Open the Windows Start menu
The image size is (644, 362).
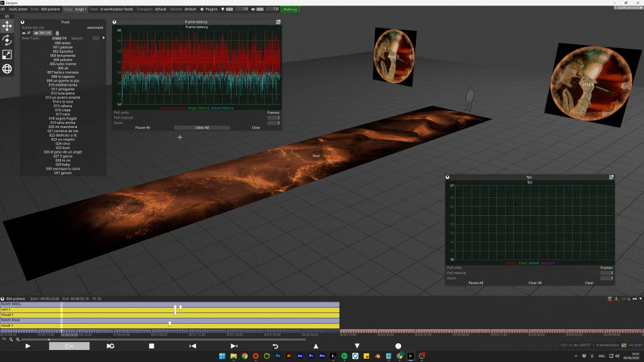(x=222, y=356)
